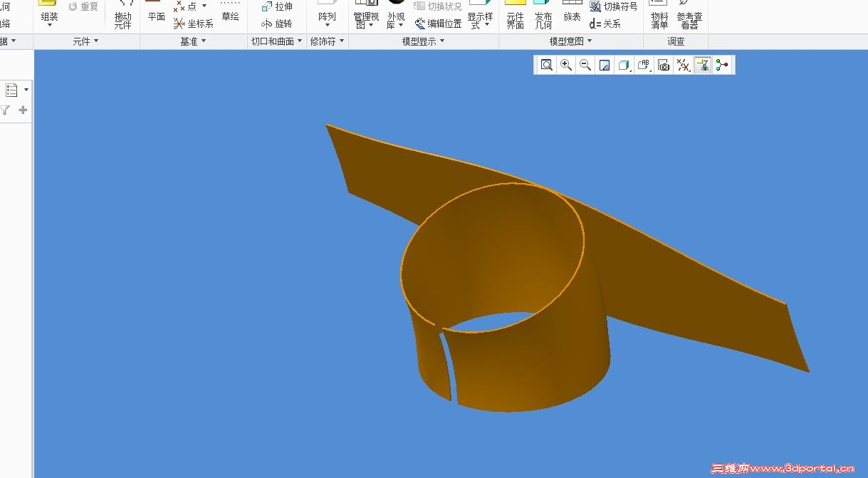The width and height of the screenshot is (868, 478).
Task: Select the Revolve (旋转) tool
Action: (x=277, y=24)
